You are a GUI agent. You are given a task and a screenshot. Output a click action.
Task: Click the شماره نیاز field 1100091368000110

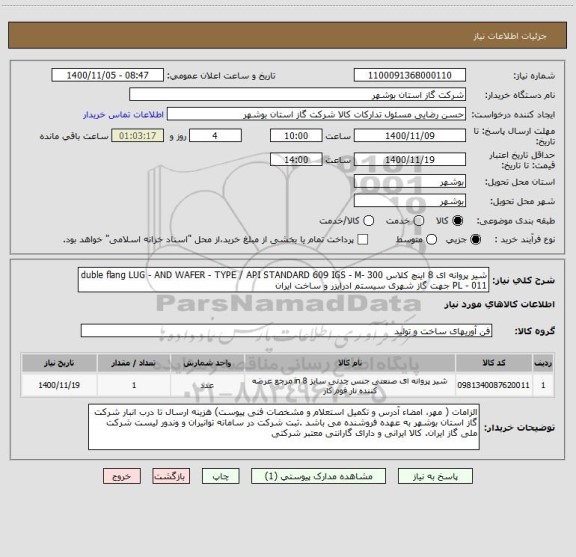pos(410,75)
